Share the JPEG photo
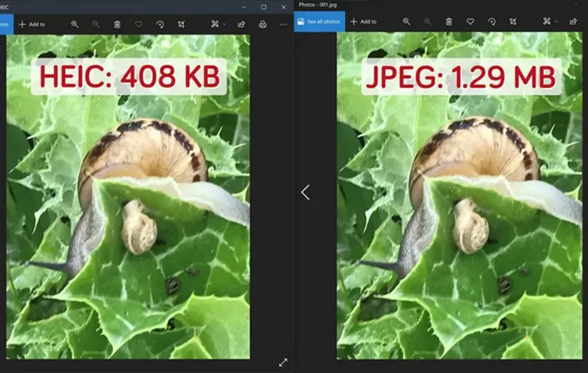 [x=573, y=21]
